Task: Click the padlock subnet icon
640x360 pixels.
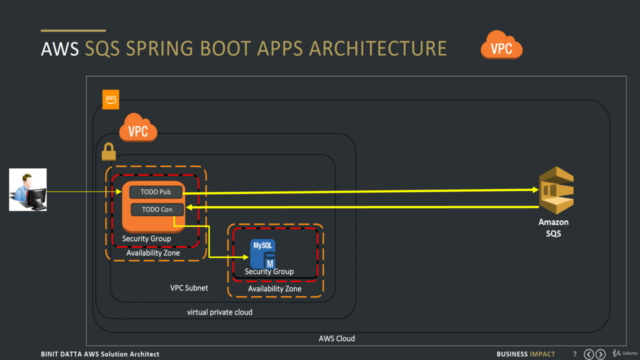Action: [109, 151]
